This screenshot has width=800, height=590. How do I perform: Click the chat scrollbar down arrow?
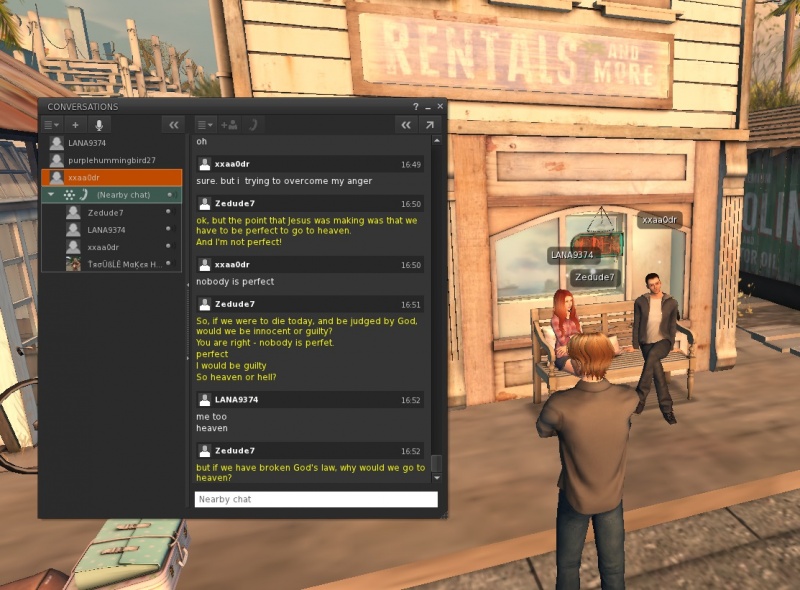click(436, 479)
